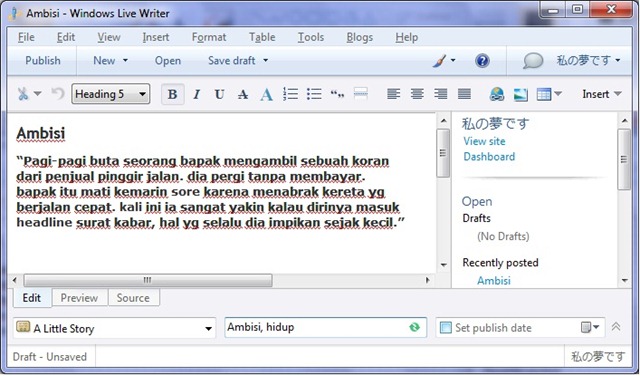Image resolution: width=640 pixels, height=376 pixels.
Task: Open the A Little Story category dropdown
Action: 114,328
